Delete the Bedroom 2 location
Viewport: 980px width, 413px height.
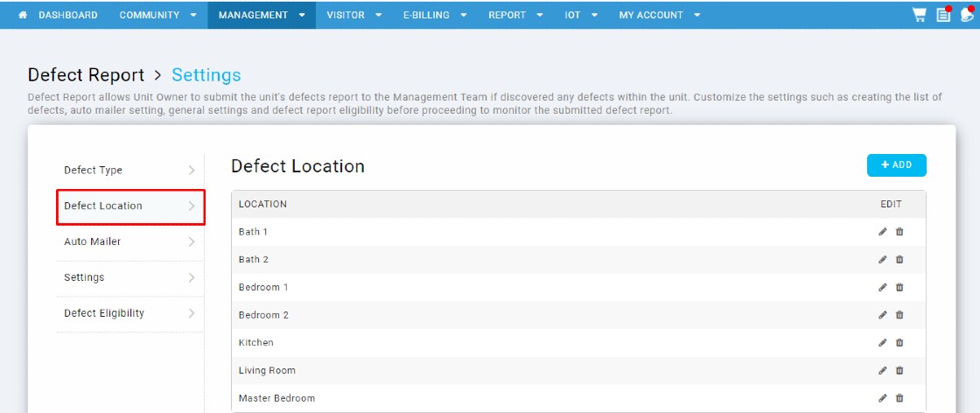point(899,315)
